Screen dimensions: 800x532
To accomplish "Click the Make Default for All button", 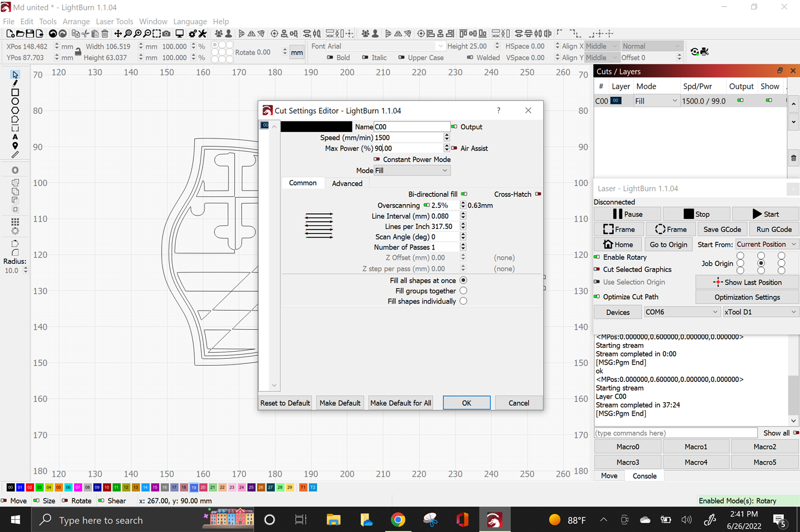I will coord(401,403).
